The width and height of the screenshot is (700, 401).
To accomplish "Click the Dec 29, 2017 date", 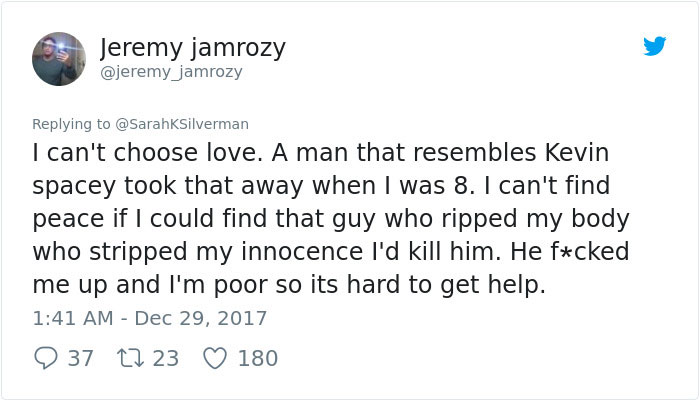I will (204, 319).
